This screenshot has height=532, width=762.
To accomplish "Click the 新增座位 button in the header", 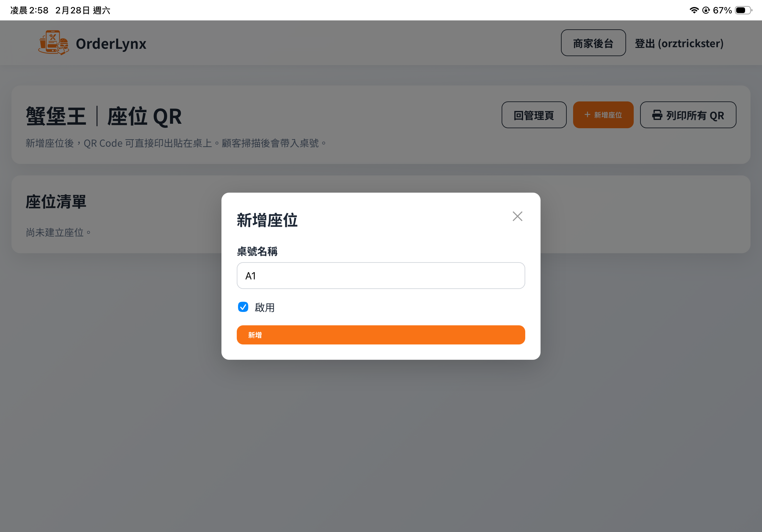I will point(603,115).
